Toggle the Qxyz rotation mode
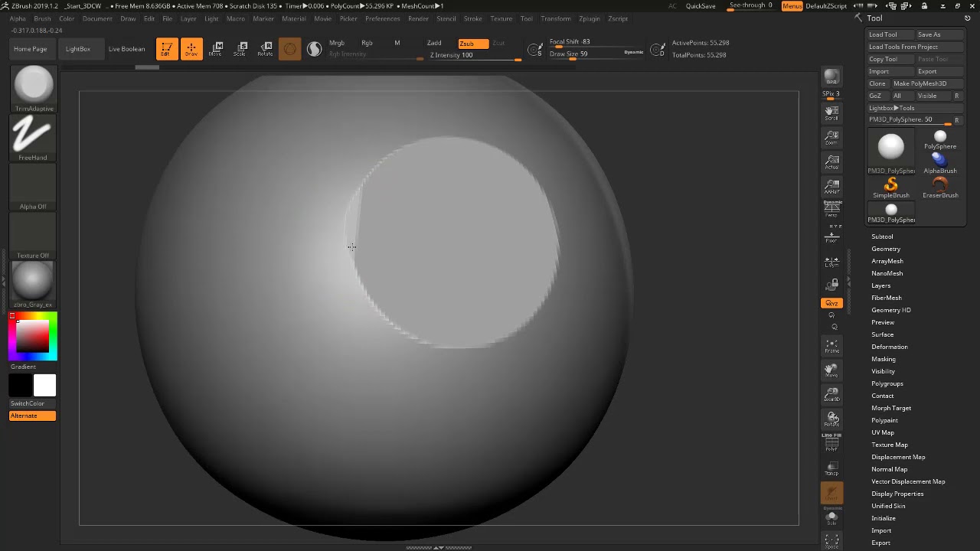The width and height of the screenshot is (980, 551). coord(831,303)
